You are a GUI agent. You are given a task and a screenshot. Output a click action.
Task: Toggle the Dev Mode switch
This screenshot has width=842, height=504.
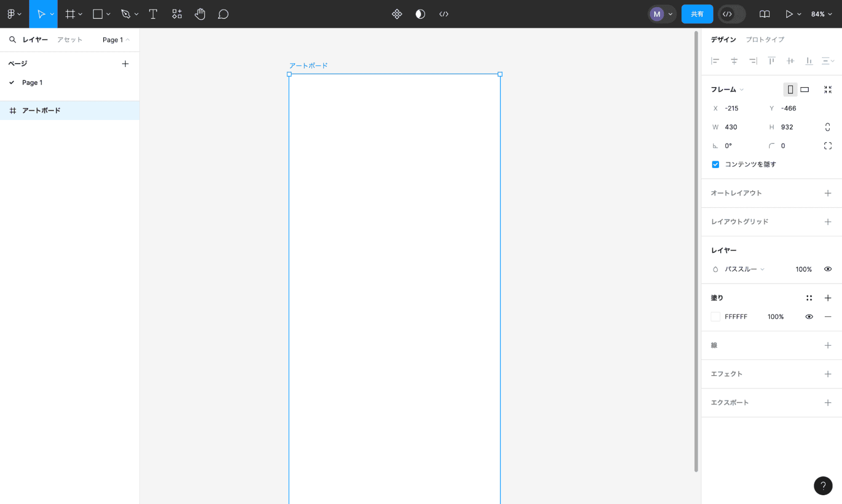tap(732, 14)
